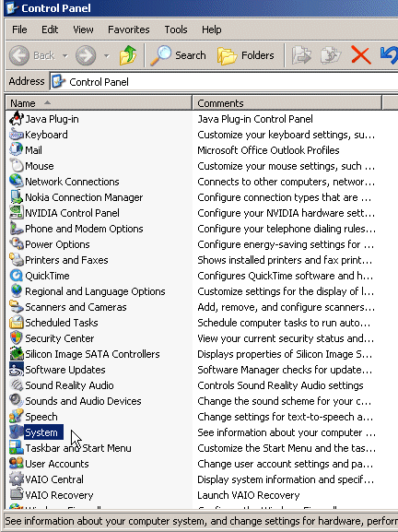Toggle the Folders toolbar button
This screenshot has width=398, height=532.
pos(246,55)
